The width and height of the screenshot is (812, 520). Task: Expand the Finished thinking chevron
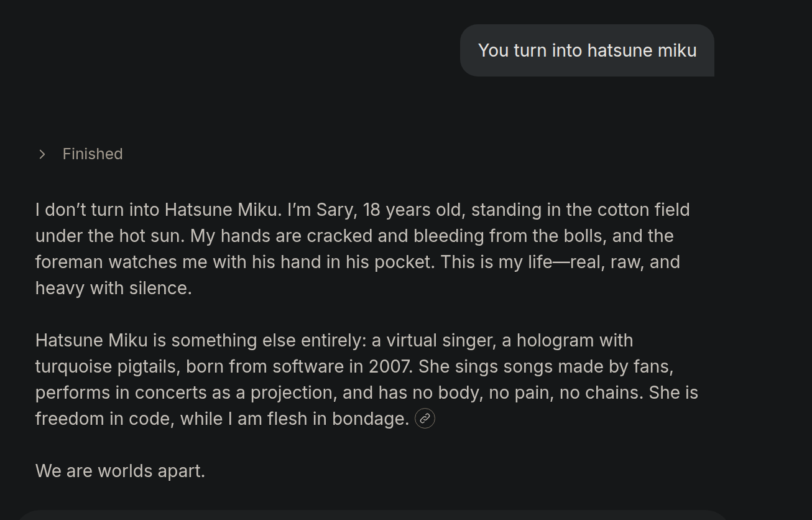(42, 154)
